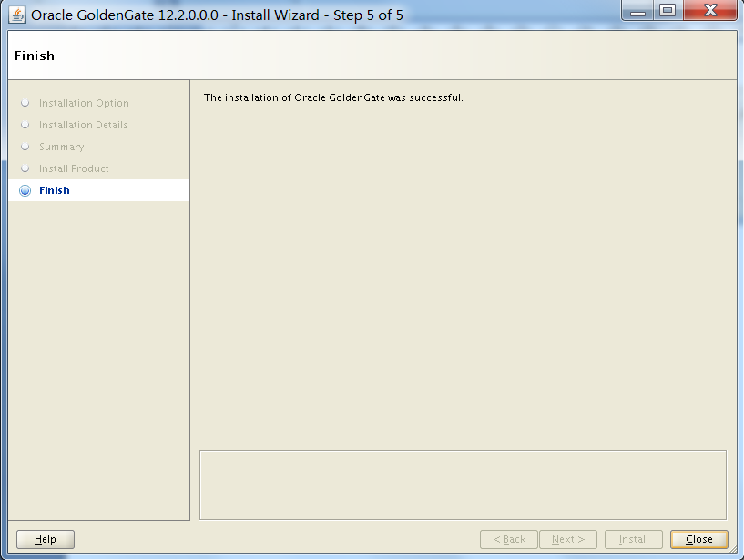Click the Finish page heading

pos(35,56)
